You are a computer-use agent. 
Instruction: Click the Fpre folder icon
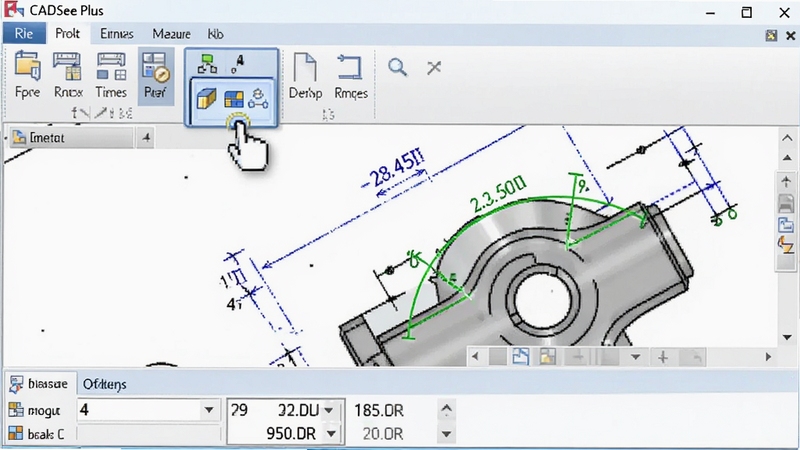(28, 67)
